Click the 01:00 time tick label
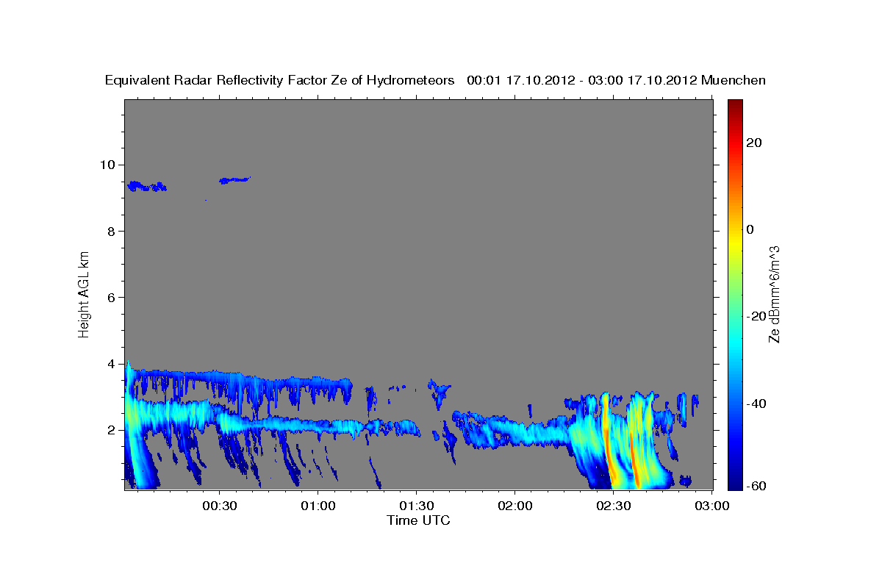The width and height of the screenshot is (882, 588). (x=318, y=507)
